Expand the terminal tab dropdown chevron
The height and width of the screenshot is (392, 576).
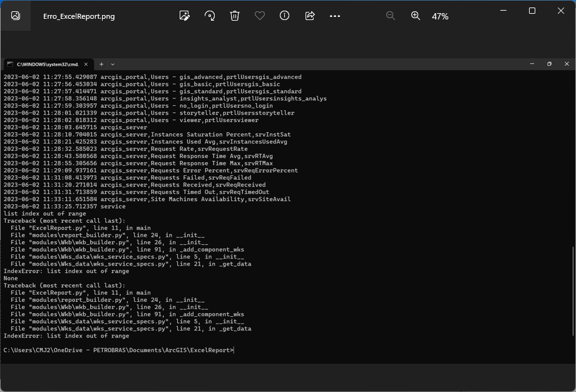113,64
